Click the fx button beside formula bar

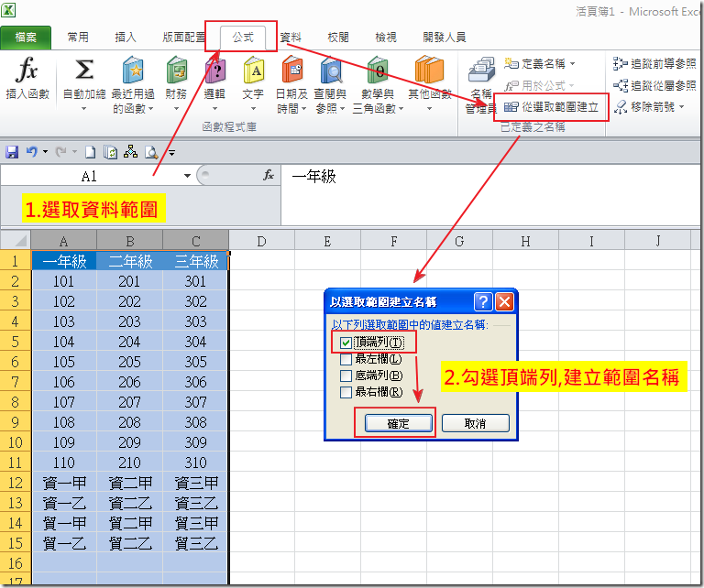[269, 175]
